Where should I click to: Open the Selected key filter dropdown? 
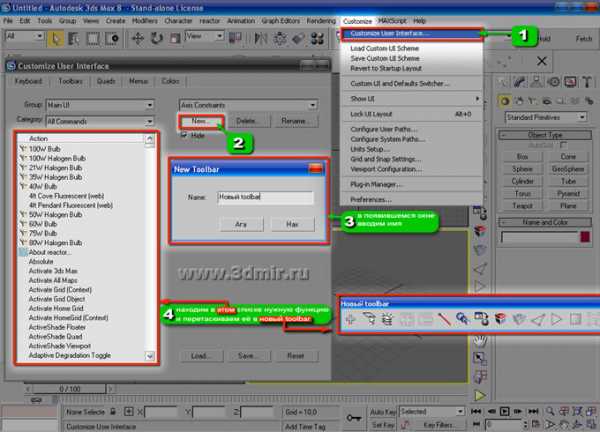(432, 412)
